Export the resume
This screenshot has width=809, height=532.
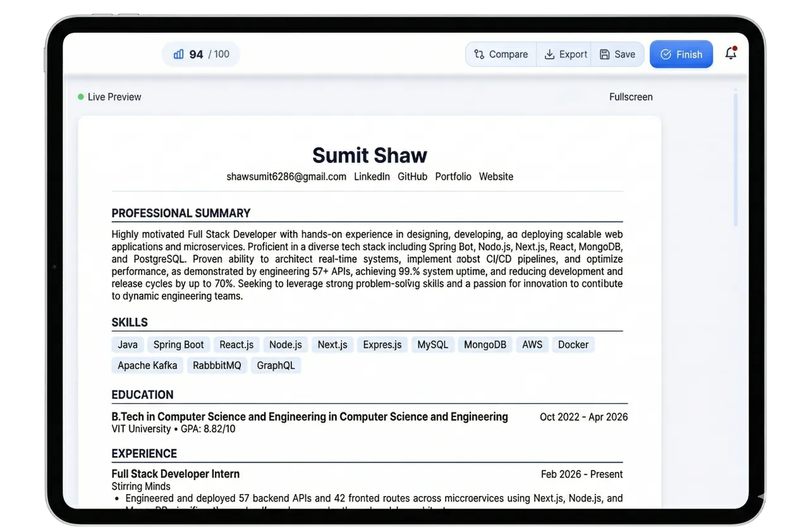click(566, 54)
